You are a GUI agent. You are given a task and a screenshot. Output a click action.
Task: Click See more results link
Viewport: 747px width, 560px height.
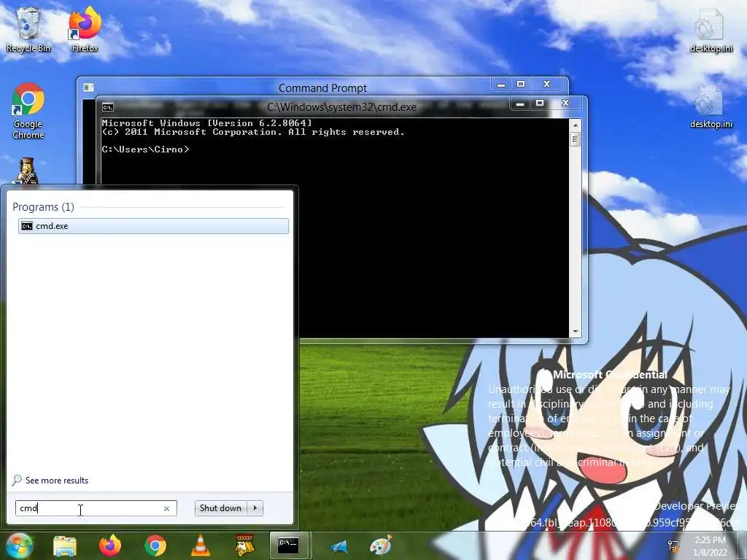57,481
